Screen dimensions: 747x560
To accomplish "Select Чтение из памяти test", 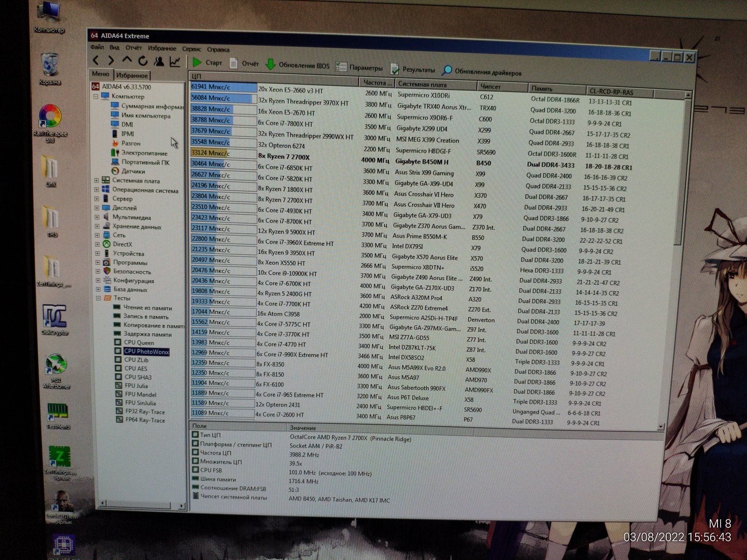I will 143,308.
